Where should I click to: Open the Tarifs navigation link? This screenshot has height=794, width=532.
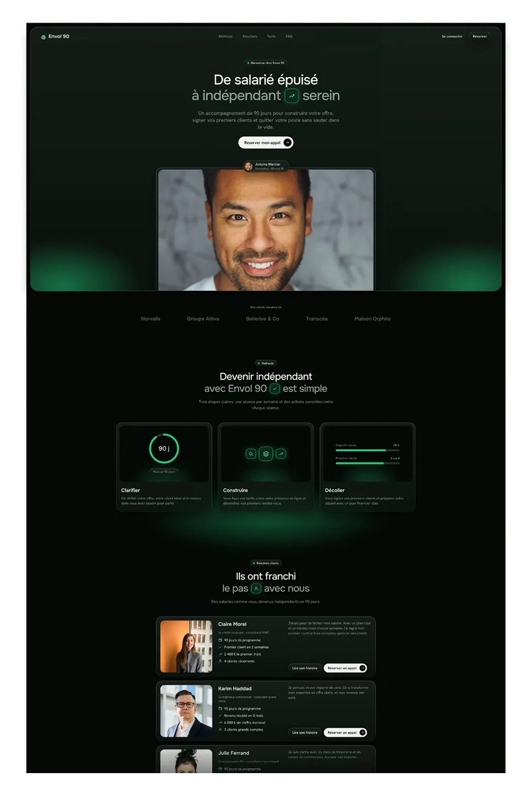click(271, 37)
